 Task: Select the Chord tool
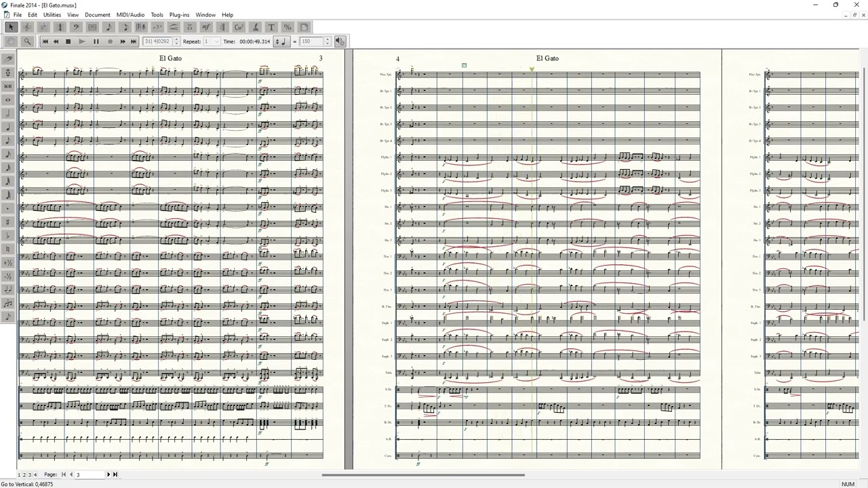(x=239, y=27)
